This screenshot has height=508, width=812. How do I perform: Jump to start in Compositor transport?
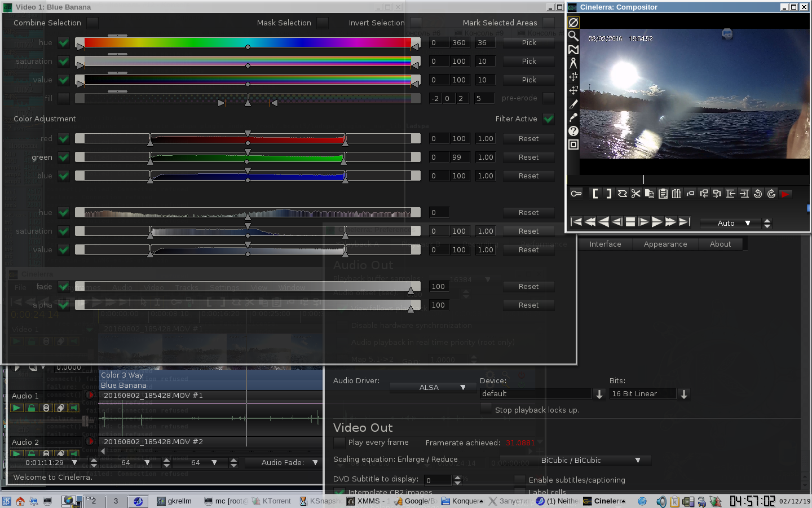click(x=576, y=222)
